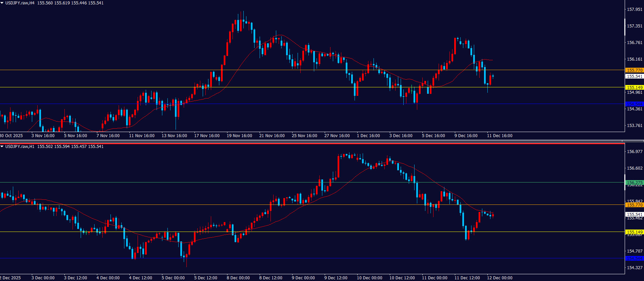Click the 19 Nov 16:00 time axis label
Image resolution: width=644 pixels, height=281 pixels.
(239, 136)
